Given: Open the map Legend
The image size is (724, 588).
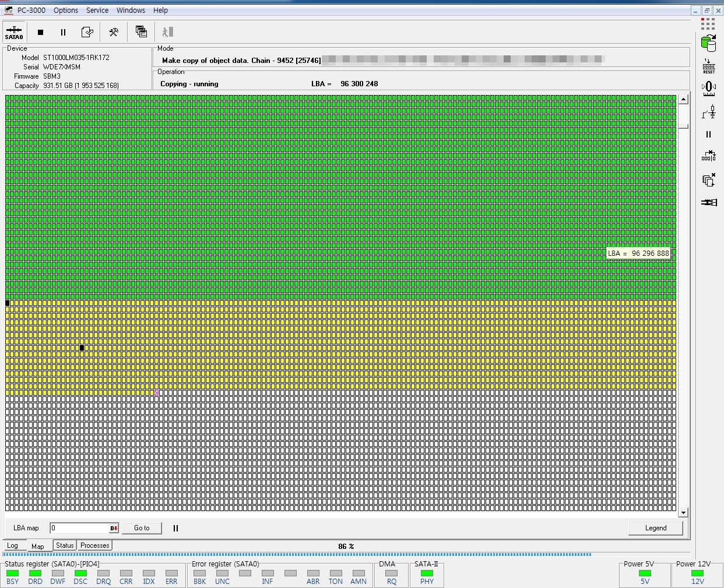Looking at the screenshot, I should click(x=656, y=528).
